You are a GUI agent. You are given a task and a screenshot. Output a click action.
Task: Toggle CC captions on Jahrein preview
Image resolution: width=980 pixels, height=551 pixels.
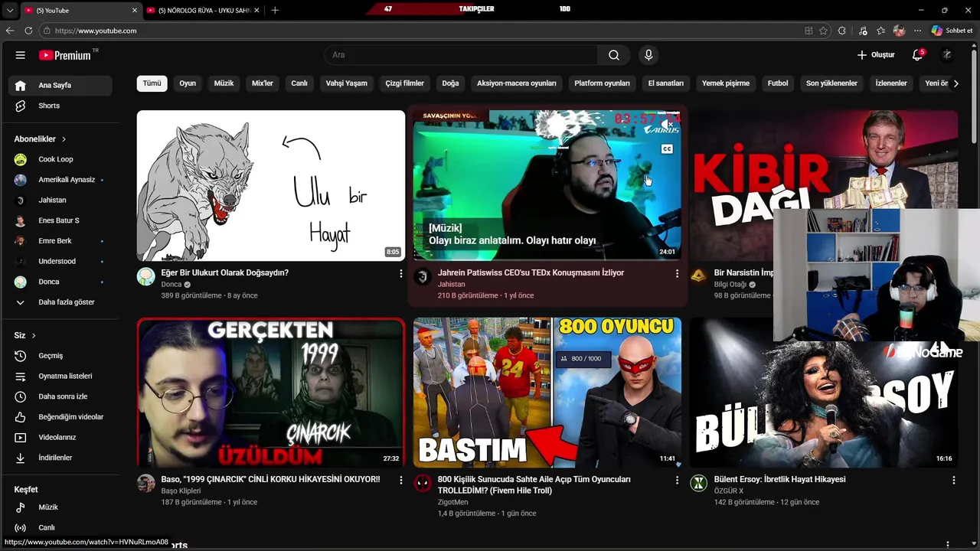[667, 149]
